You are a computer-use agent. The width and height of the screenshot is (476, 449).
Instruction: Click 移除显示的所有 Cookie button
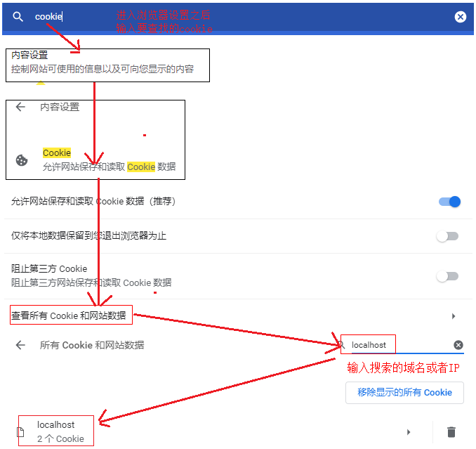pyautogui.click(x=404, y=393)
